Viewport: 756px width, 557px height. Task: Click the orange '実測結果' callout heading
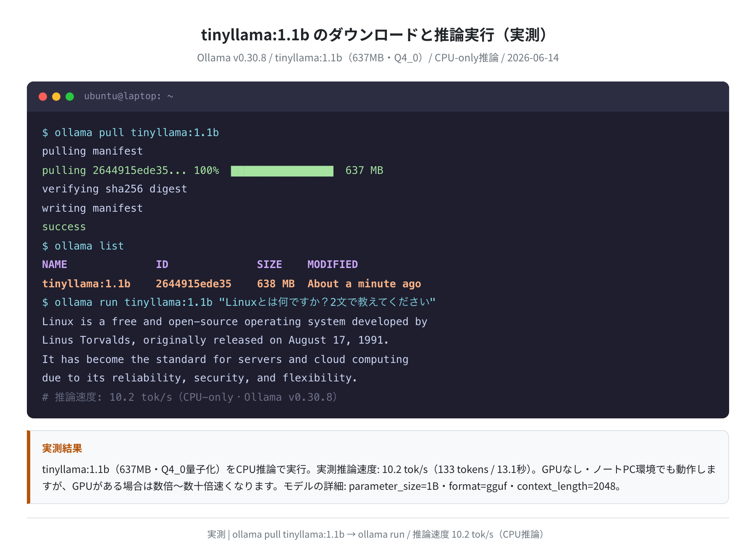[x=62, y=449]
